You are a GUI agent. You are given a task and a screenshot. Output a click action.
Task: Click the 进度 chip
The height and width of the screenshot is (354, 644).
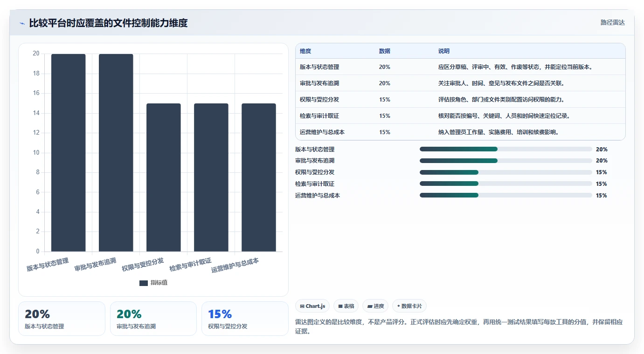tap(375, 306)
